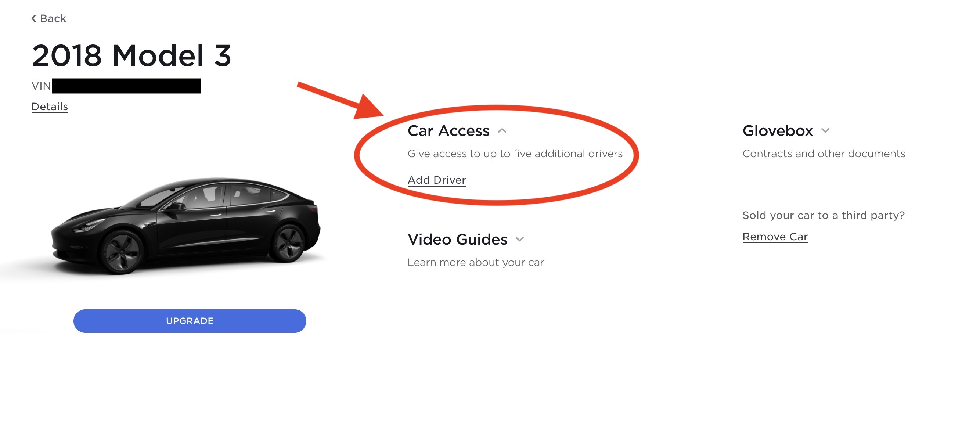Click the VIN label text
The width and height of the screenshot is (980, 421).
[x=41, y=86]
